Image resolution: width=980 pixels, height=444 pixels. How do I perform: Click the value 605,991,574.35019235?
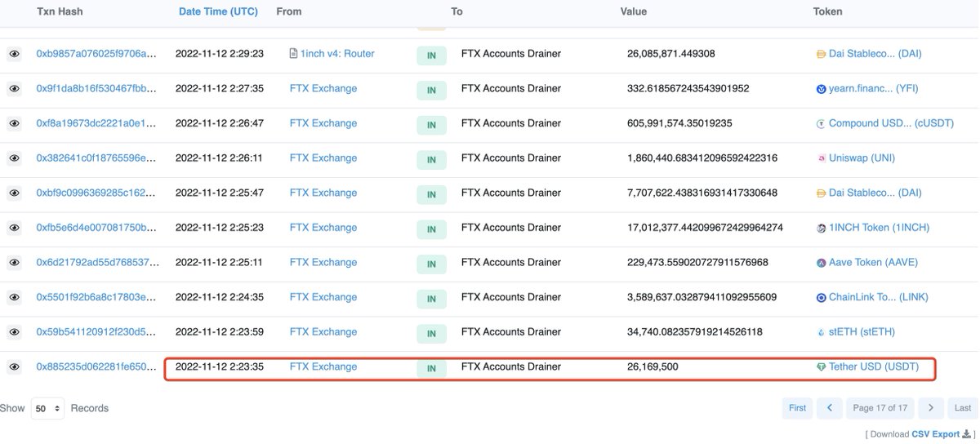pyautogui.click(x=679, y=123)
